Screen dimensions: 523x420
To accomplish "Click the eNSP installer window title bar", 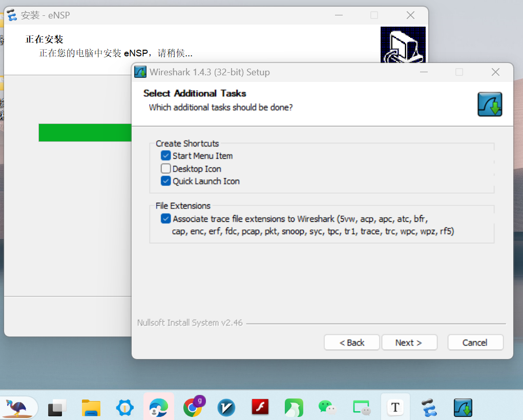I will click(179, 15).
